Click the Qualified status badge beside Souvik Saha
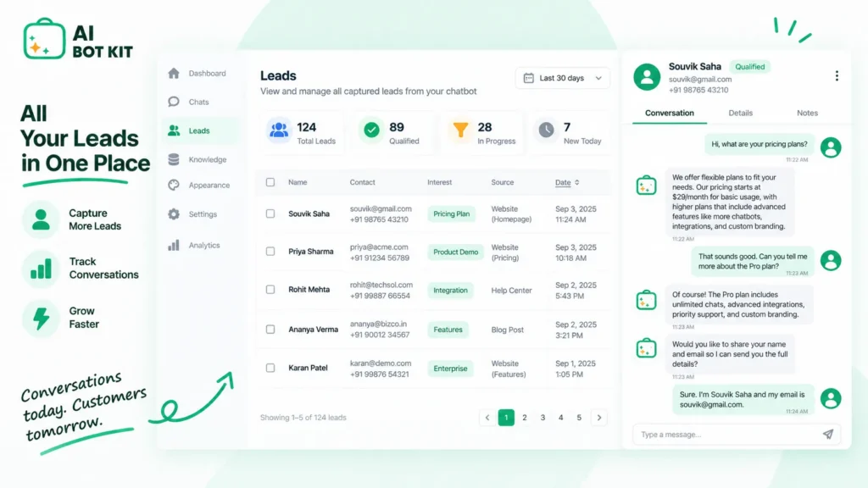This screenshot has height=488, width=868. [749, 67]
